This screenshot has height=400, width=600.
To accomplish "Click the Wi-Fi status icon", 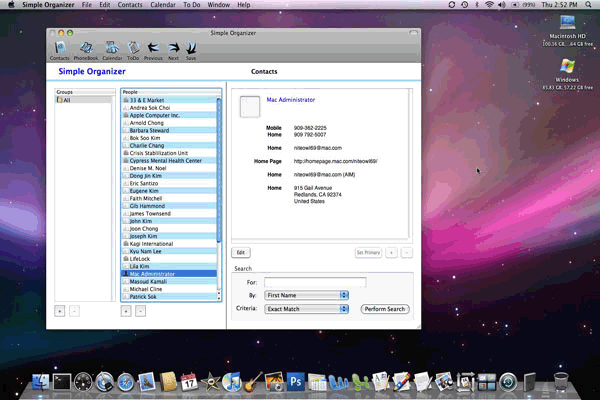I will coord(489,5).
